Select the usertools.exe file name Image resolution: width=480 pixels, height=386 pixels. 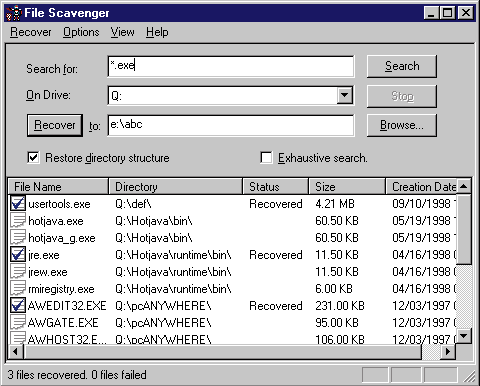(x=59, y=204)
